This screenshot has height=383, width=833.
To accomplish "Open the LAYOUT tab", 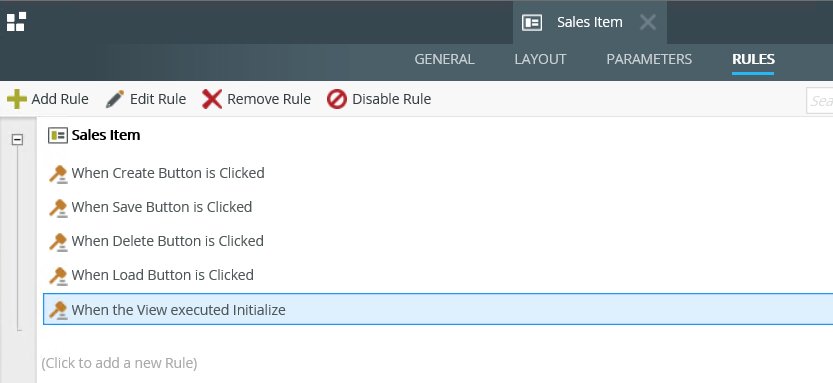I will click(540, 59).
